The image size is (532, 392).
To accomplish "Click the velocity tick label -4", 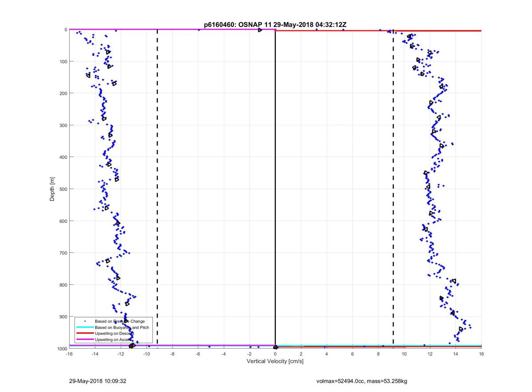I will (223, 354).
